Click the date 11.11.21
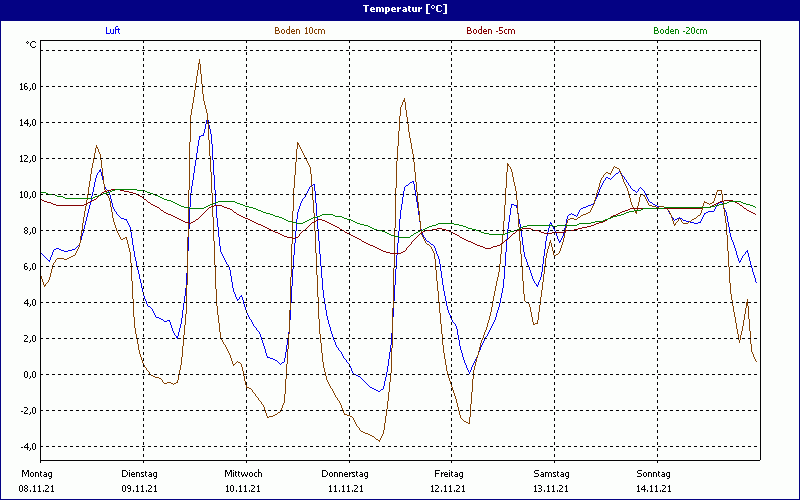Viewport: 800px width, 500px height. pos(346,489)
